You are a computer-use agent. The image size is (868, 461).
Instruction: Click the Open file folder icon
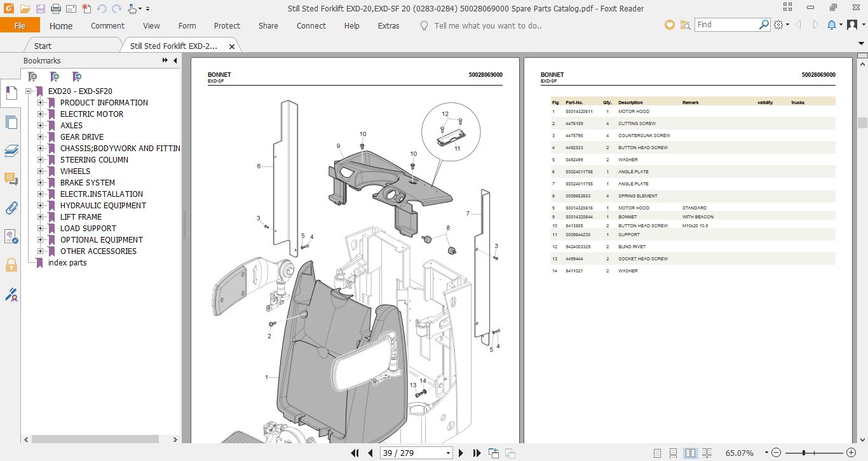click(25, 9)
